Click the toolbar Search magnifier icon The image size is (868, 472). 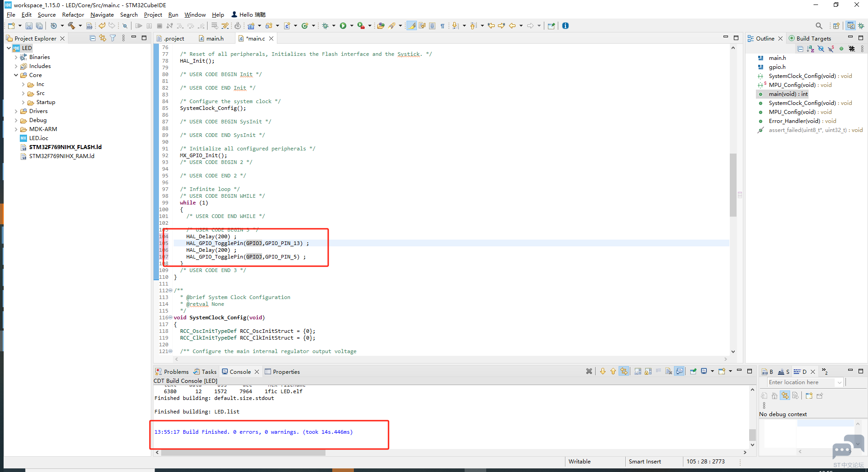coord(819,26)
